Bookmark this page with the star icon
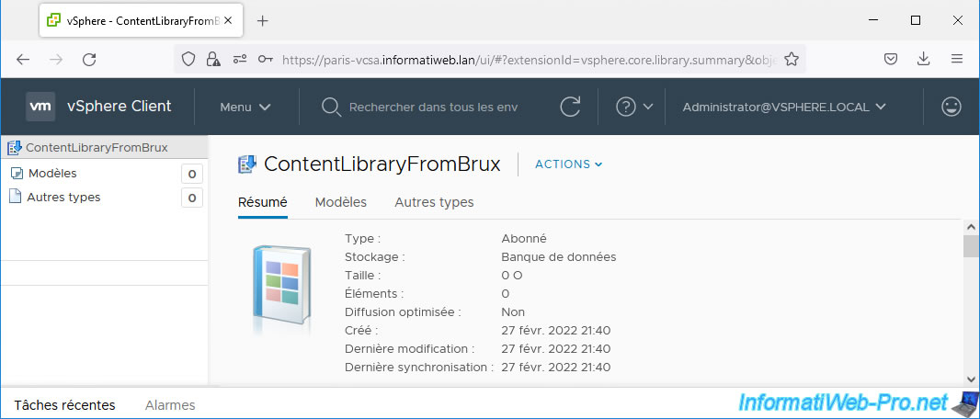This screenshot has height=419, width=980. click(x=792, y=60)
